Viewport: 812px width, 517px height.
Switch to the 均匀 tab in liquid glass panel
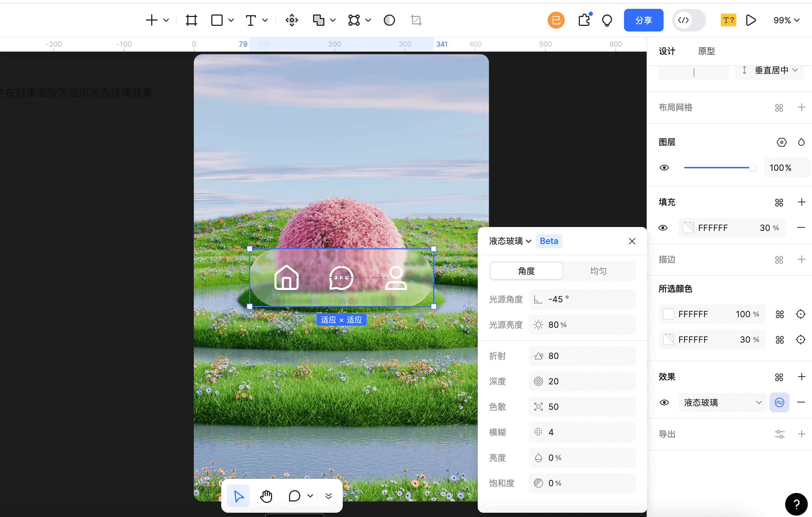598,271
